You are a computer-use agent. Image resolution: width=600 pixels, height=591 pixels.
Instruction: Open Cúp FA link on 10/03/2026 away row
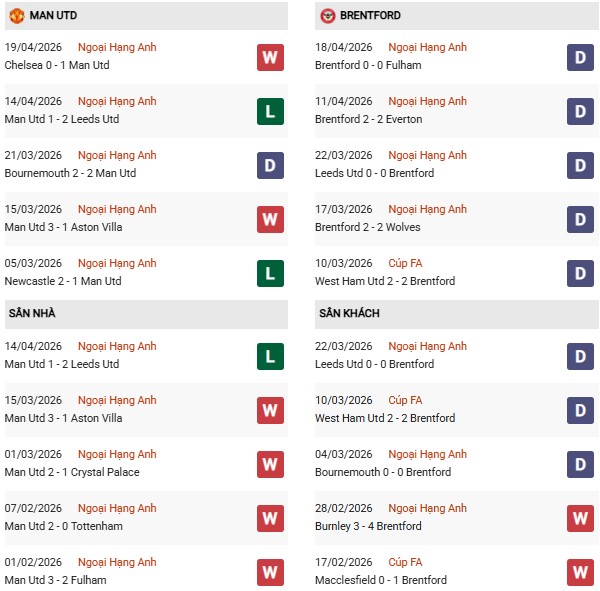pos(405,400)
